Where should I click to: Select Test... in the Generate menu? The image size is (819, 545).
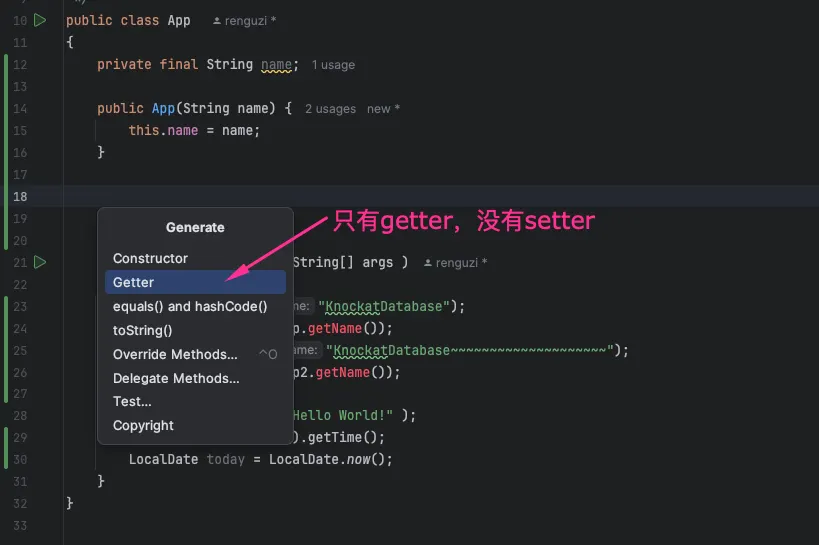pyautogui.click(x=132, y=401)
